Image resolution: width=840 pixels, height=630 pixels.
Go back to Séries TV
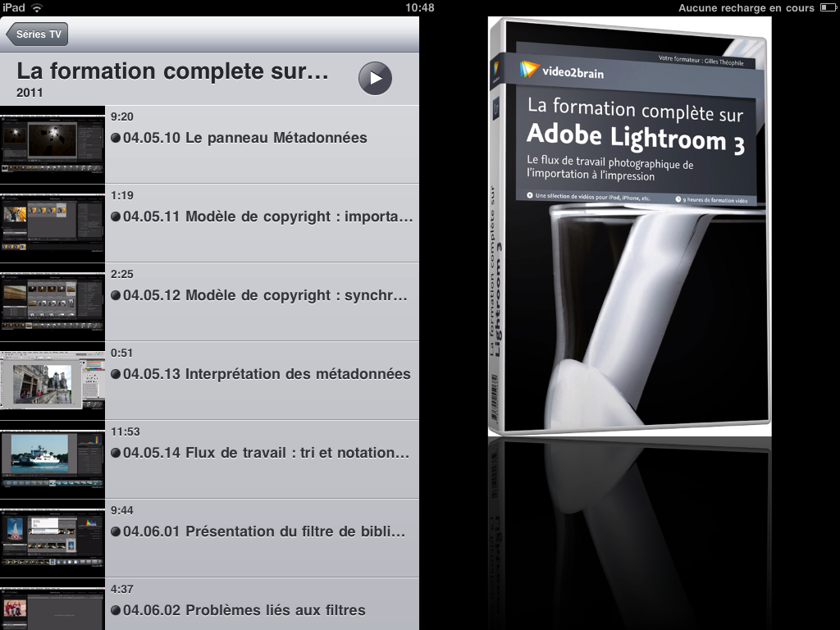37,34
